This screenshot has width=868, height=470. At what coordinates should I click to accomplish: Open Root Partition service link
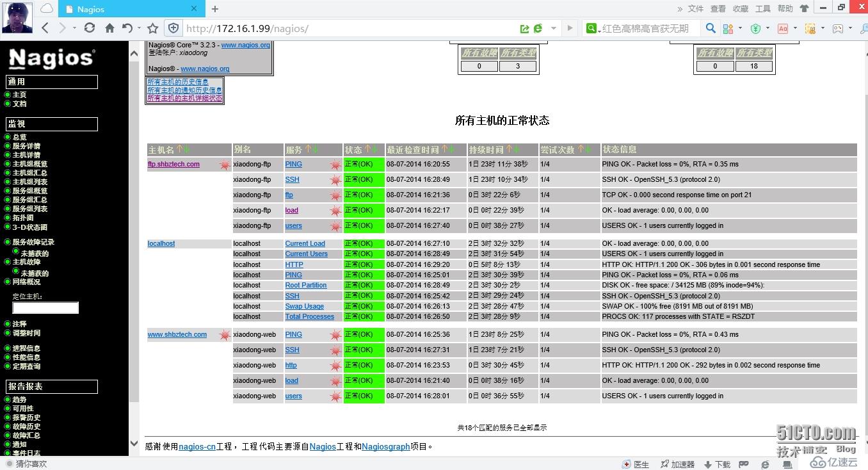pyautogui.click(x=306, y=286)
